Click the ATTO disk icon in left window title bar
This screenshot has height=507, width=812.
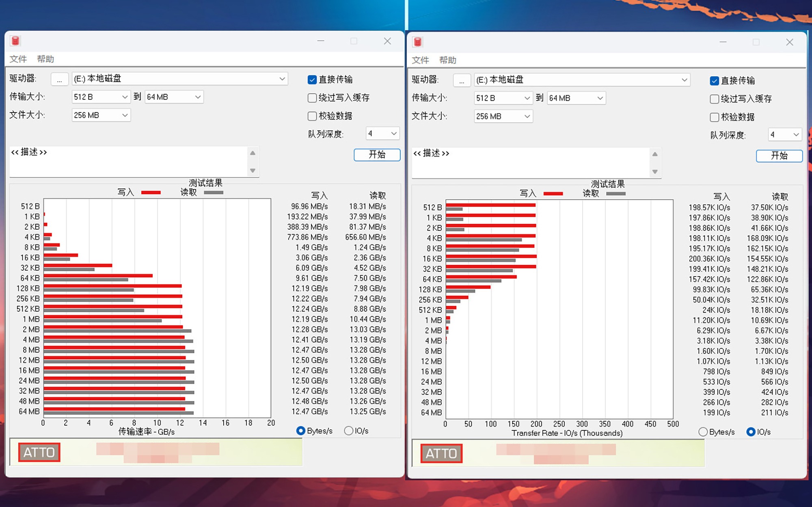[15, 41]
